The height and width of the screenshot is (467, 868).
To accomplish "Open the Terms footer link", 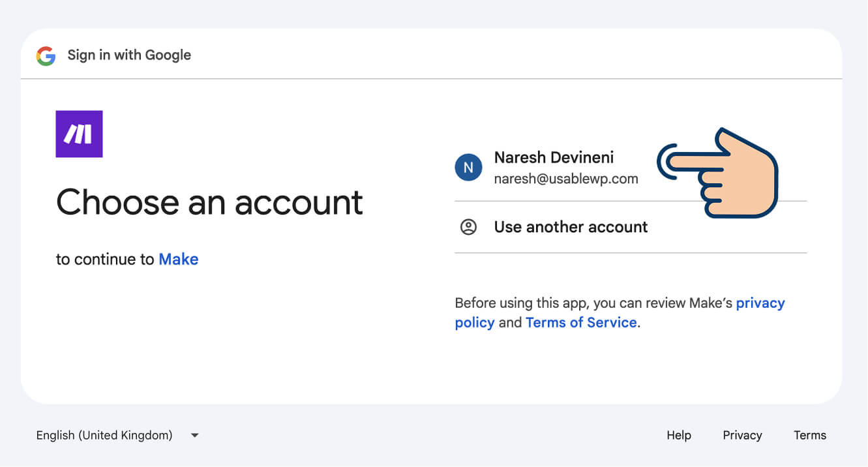I will (810, 435).
